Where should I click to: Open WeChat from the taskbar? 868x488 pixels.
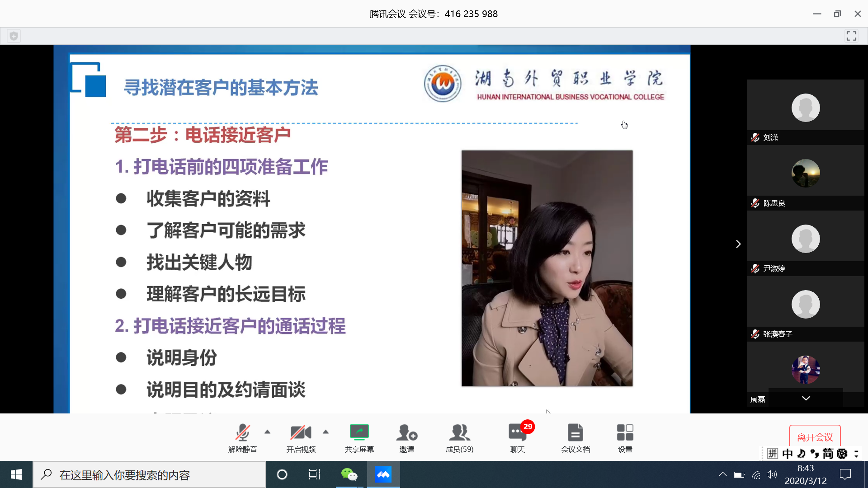[349, 474]
